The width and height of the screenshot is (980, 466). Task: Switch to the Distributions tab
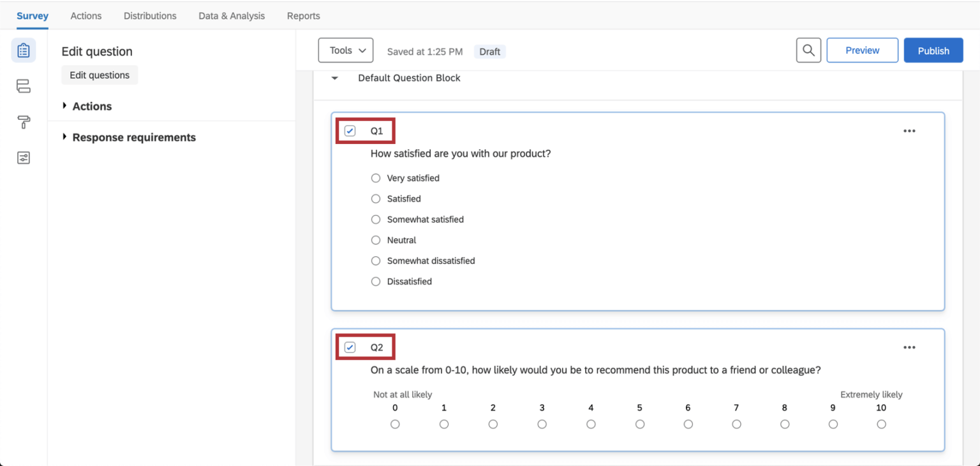point(149,15)
